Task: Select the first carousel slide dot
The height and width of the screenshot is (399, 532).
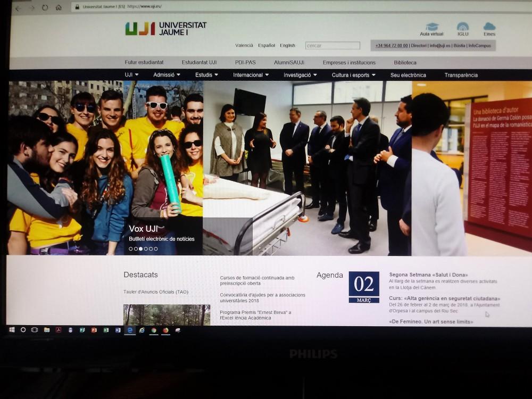Action: (x=131, y=248)
